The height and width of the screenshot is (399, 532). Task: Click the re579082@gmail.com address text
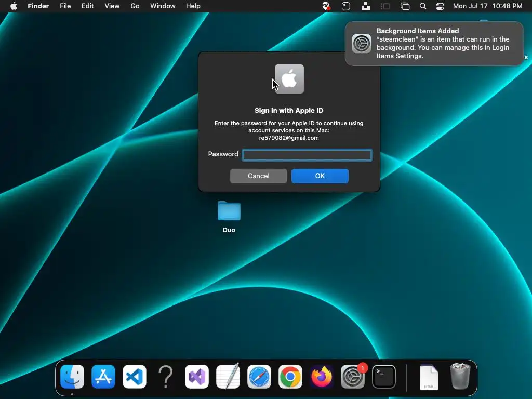(289, 138)
